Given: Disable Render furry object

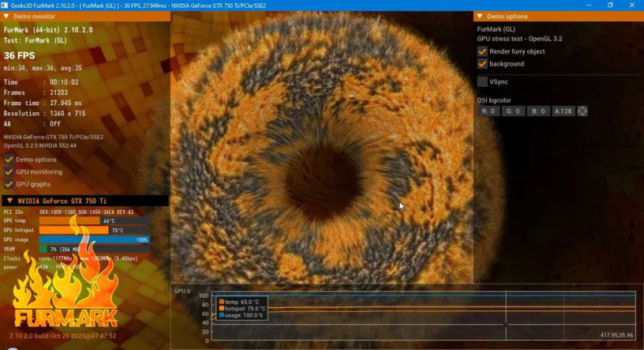Looking at the screenshot, I should [482, 51].
